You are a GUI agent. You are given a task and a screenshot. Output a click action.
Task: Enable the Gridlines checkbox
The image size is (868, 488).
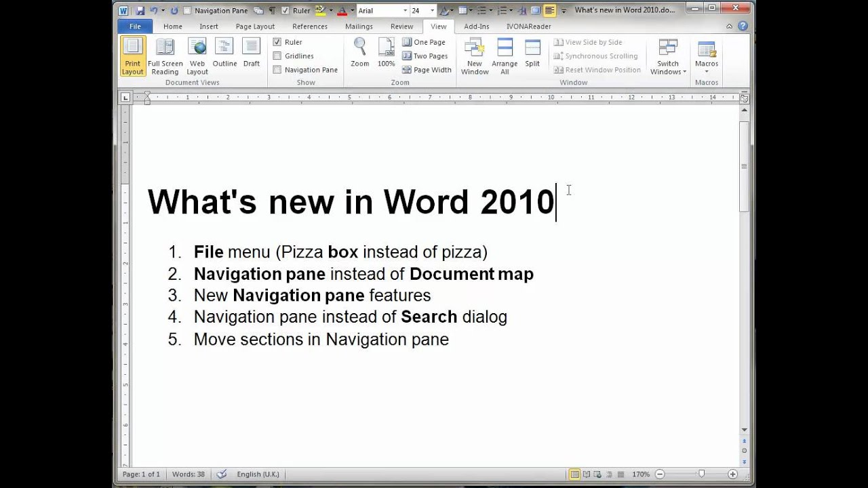click(277, 56)
